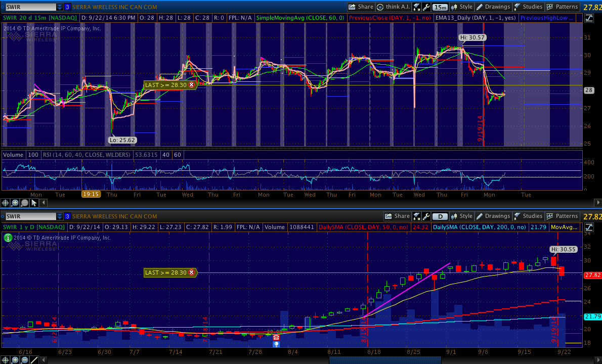Open the symbol dropdown arrow in lower chart
The height and width of the screenshot is (364, 602).
point(60,216)
